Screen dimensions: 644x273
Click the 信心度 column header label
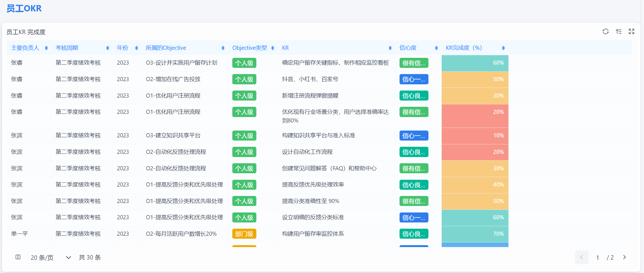click(408, 48)
